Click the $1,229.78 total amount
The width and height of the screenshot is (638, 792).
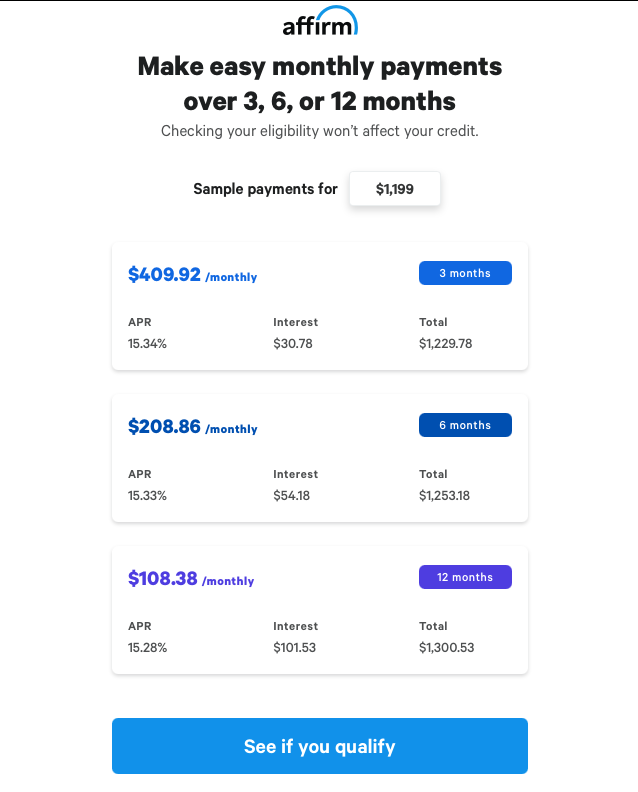[446, 344]
